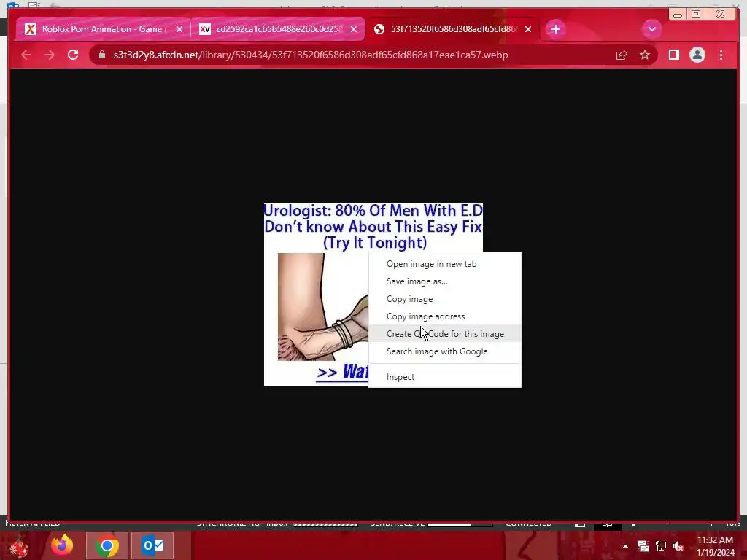747x560 pixels.
Task: Open the network icon in the tray
Action: pos(661,546)
